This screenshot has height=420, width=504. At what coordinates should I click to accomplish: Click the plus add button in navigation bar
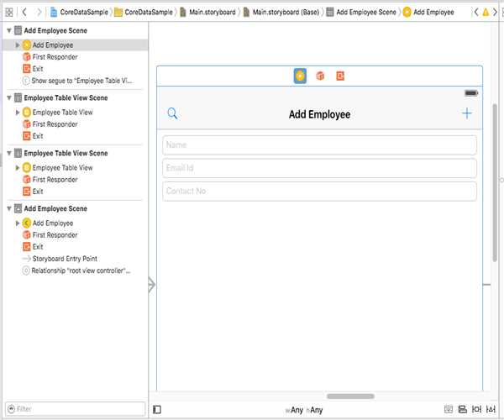467,114
